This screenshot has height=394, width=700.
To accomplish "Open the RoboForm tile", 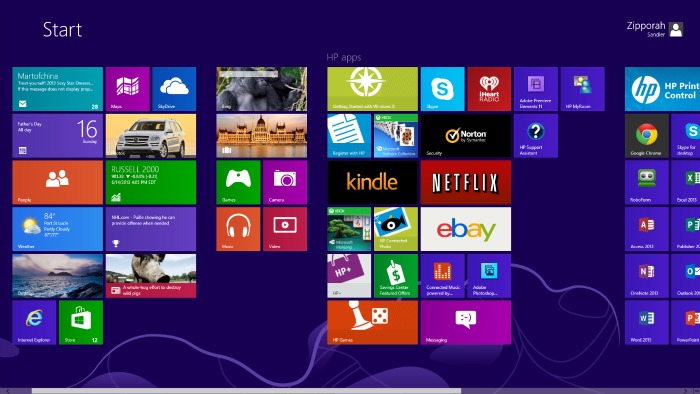I will click(647, 182).
